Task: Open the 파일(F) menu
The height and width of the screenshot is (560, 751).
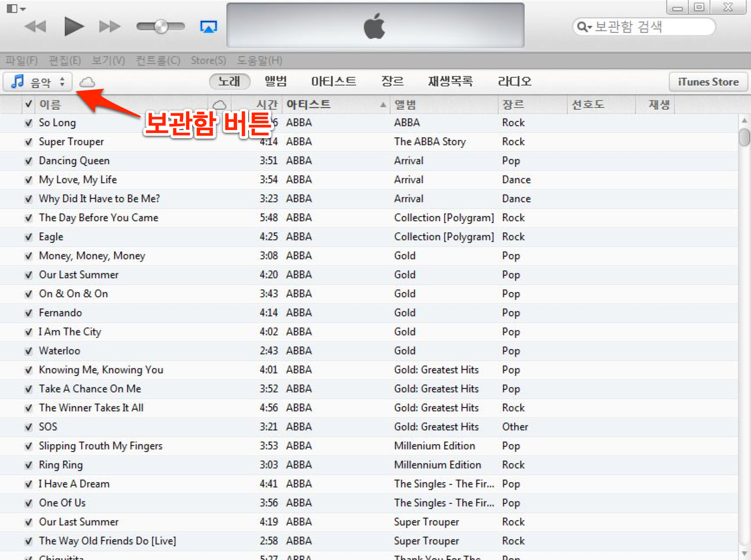Action: pyautogui.click(x=22, y=60)
